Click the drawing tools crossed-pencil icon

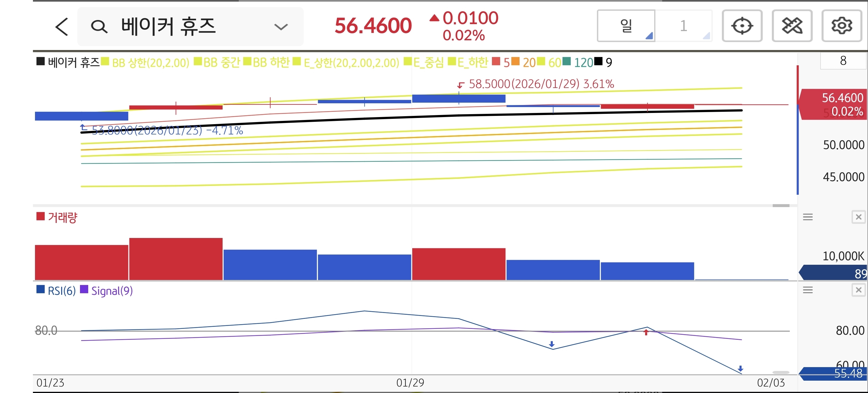tap(792, 26)
